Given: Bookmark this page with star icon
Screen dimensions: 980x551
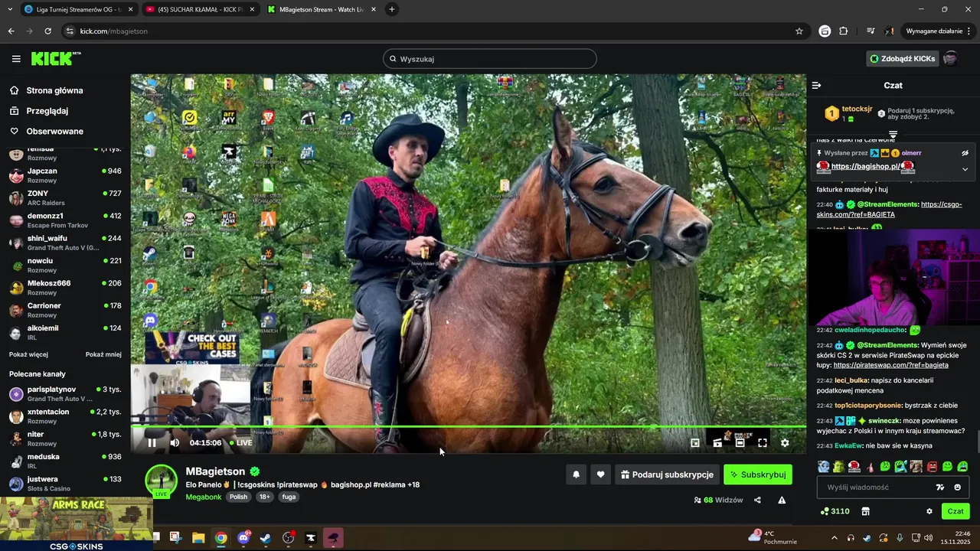Looking at the screenshot, I should [x=799, y=31].
